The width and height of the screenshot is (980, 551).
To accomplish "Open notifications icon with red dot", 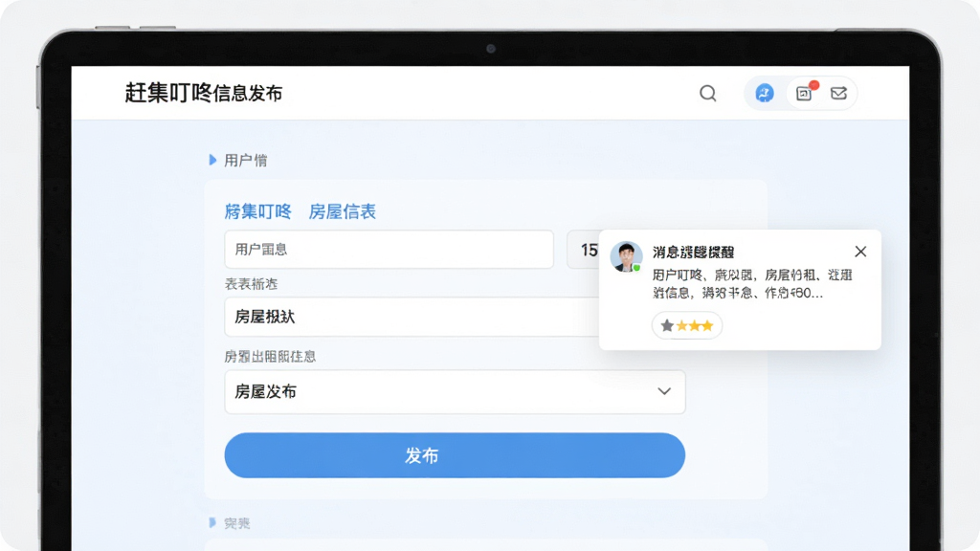I will [804, 93].
